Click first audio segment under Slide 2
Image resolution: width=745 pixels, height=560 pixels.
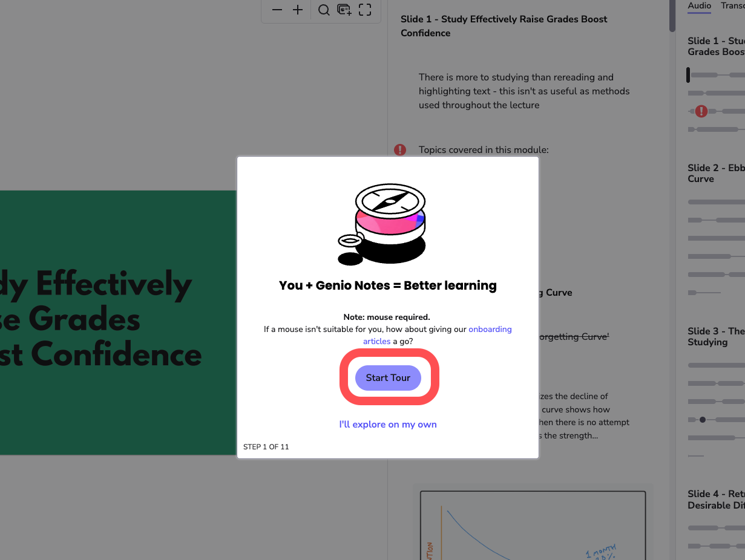(717, 202)
